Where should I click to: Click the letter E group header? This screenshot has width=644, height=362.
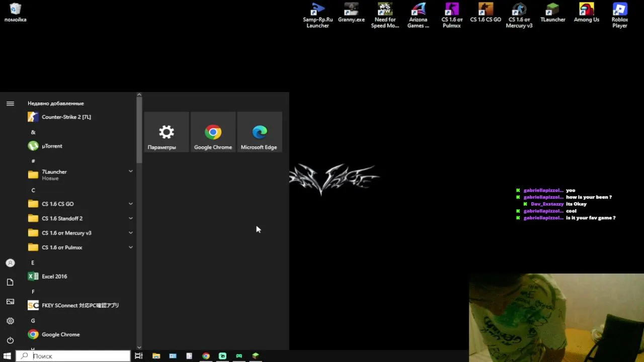tap(33, 262)
